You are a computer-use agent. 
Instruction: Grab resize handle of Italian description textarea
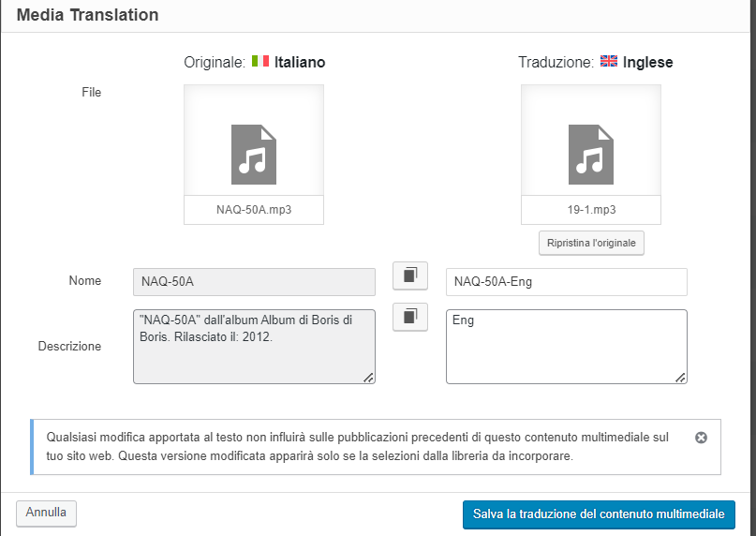(368, 378)
